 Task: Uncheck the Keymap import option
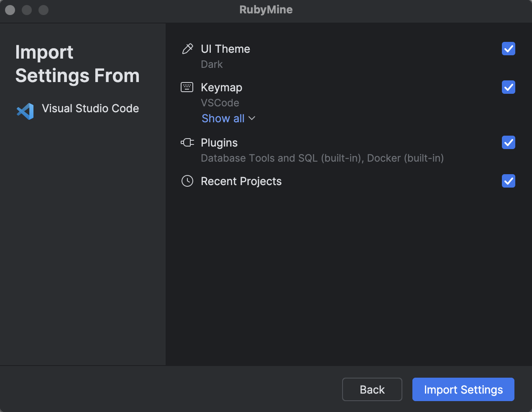pyautogui.click(x=508, y=87)
